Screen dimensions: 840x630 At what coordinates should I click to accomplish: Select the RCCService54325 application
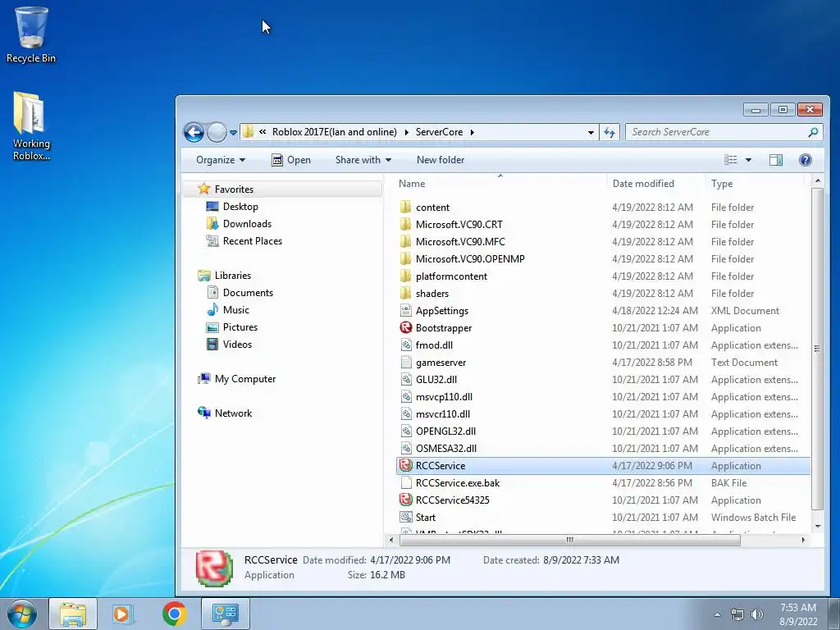(x=452, y=500)
